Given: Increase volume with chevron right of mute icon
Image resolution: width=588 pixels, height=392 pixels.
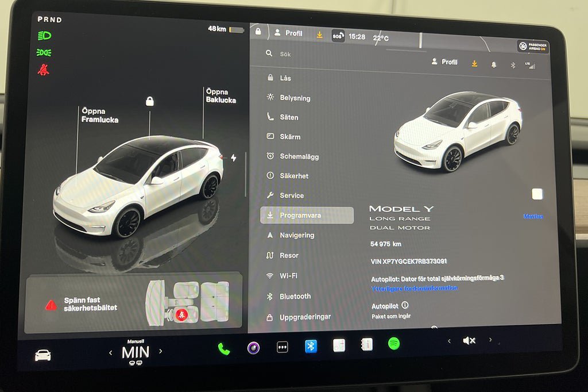Looking at the screenshot, I should (x=490, y=340).
